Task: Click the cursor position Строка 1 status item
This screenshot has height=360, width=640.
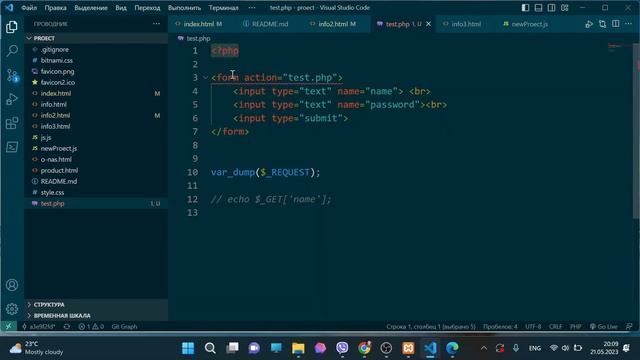Action: [431, 327]
